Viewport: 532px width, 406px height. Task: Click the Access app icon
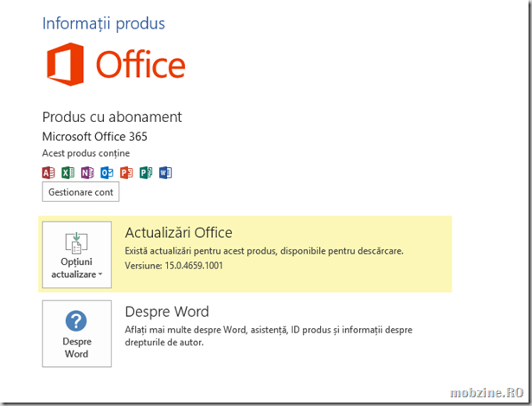pos(48,172)
